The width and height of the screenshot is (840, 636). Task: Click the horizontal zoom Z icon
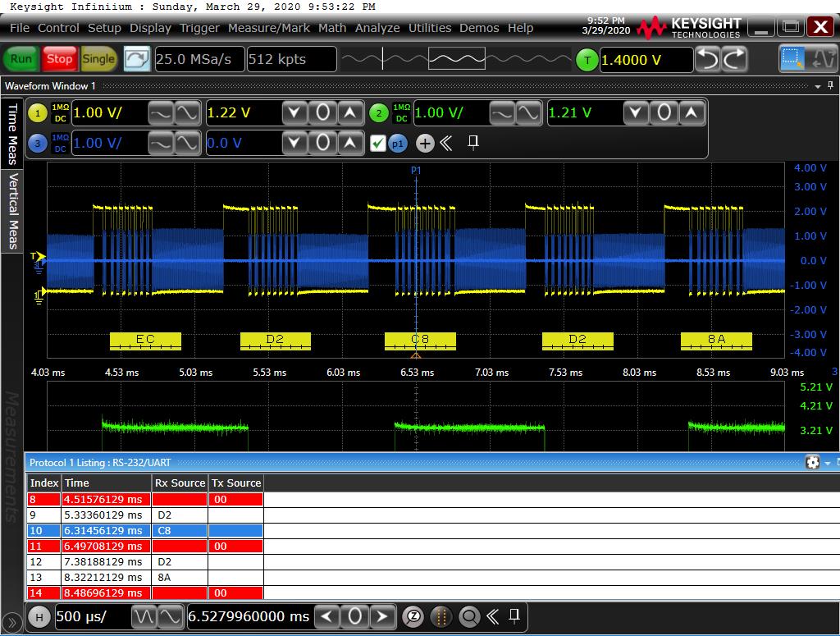click(414, 616)
